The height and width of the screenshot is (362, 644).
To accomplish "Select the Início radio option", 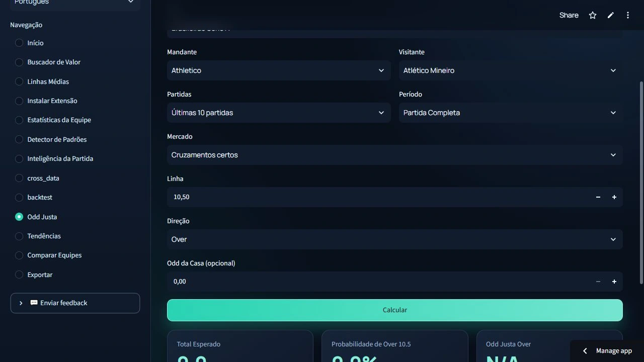I will [x=29, y=43].
